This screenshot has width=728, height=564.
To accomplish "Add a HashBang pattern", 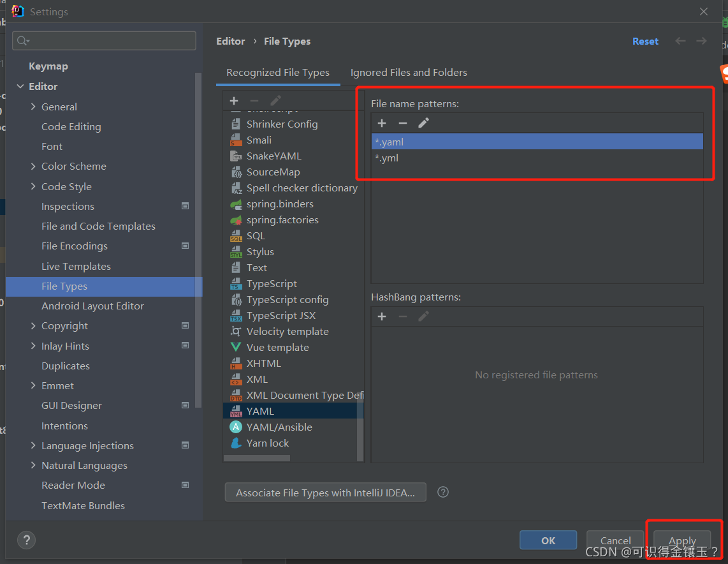I will (382, 316).
